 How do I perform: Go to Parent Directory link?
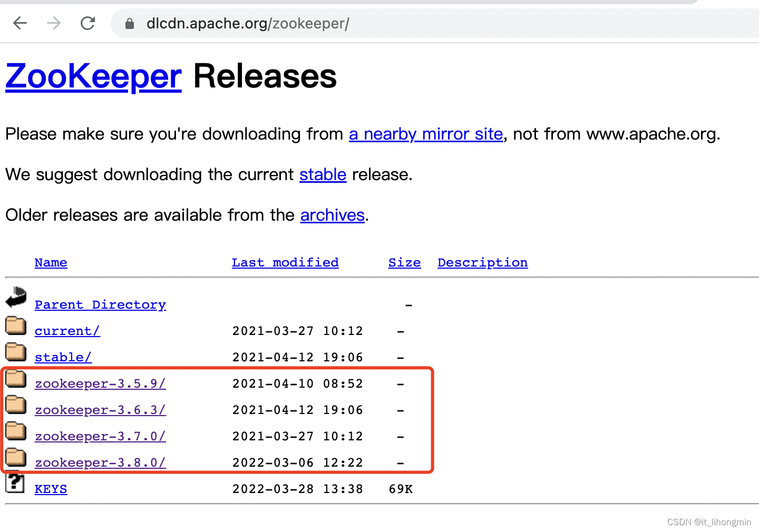point(100,305)
